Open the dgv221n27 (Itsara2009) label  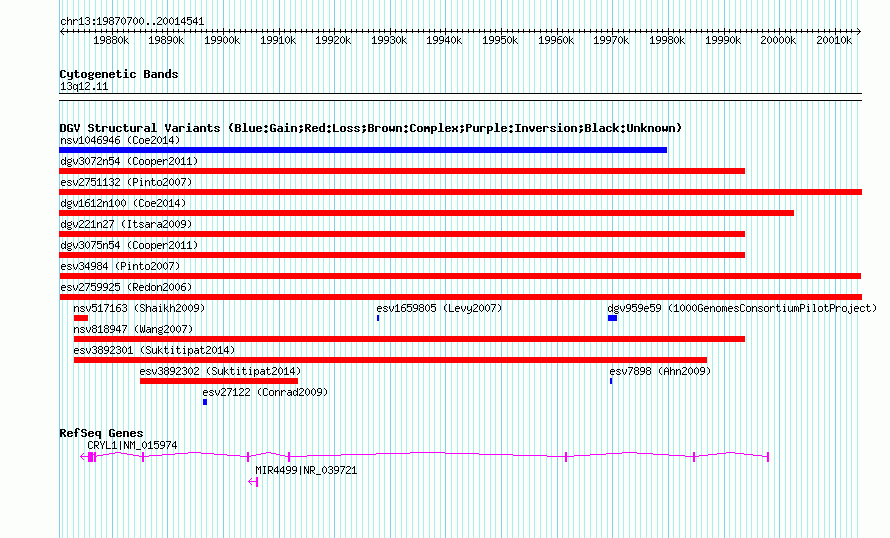(126, 224)
